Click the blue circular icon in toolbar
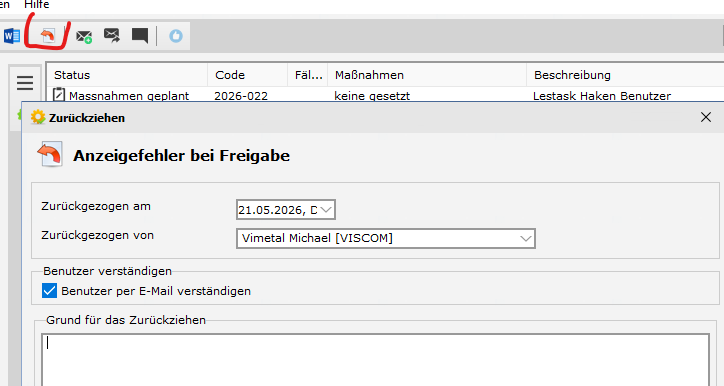724x386 pixels. point(175,36)
